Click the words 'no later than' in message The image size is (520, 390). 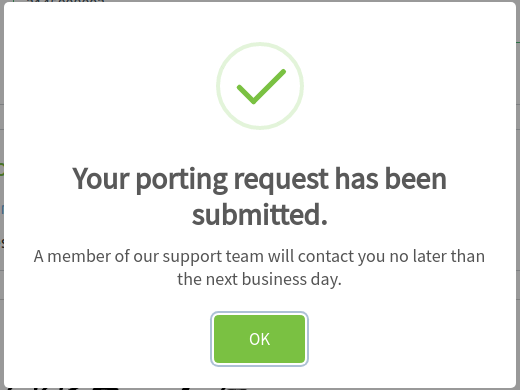tap(437, 256)
